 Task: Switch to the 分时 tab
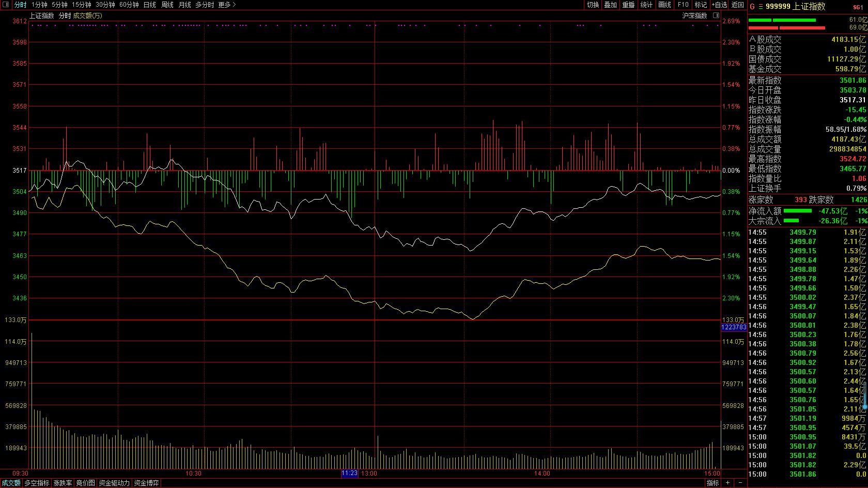20,5
